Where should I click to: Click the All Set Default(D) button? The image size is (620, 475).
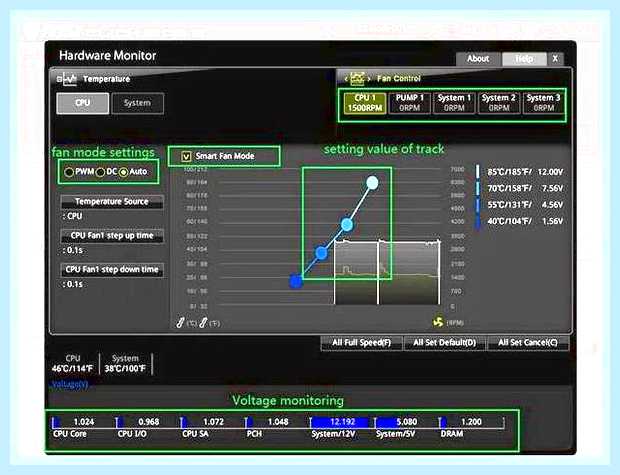point(444,343)
